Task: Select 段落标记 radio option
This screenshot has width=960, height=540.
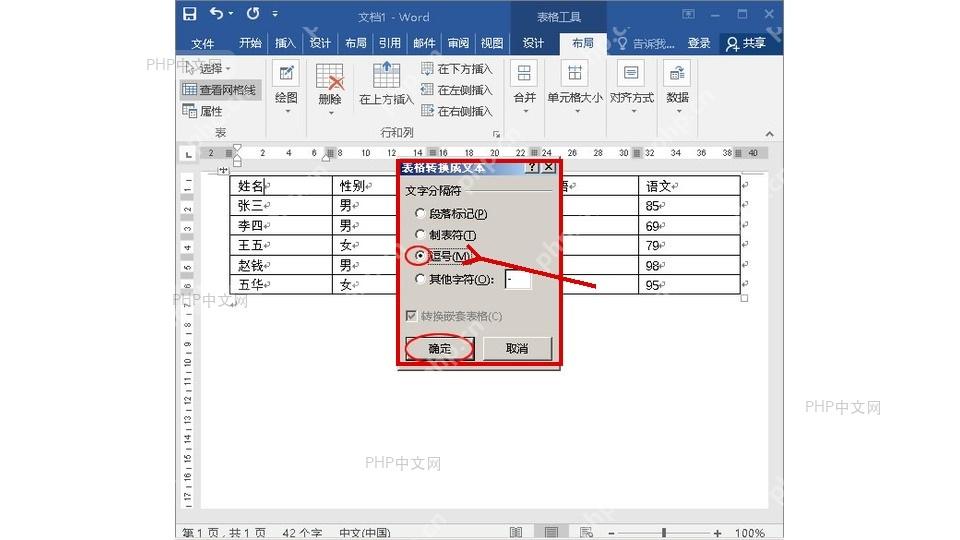Action: point(419,213)
